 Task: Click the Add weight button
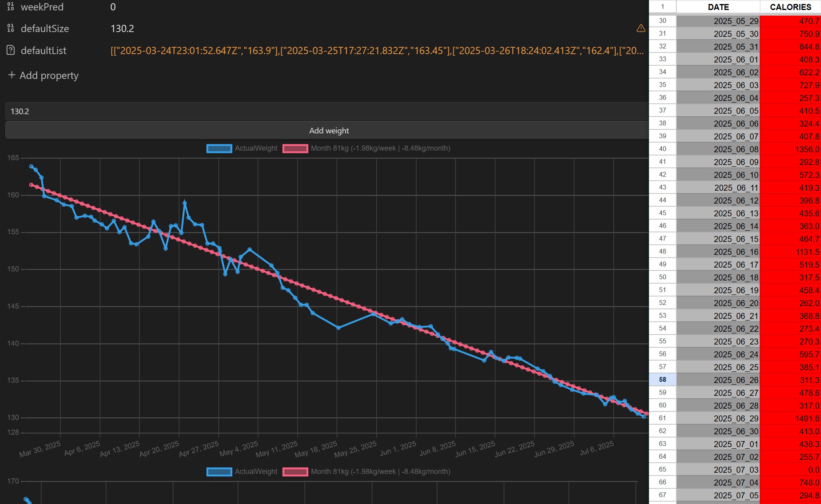(x=327, y=131)
